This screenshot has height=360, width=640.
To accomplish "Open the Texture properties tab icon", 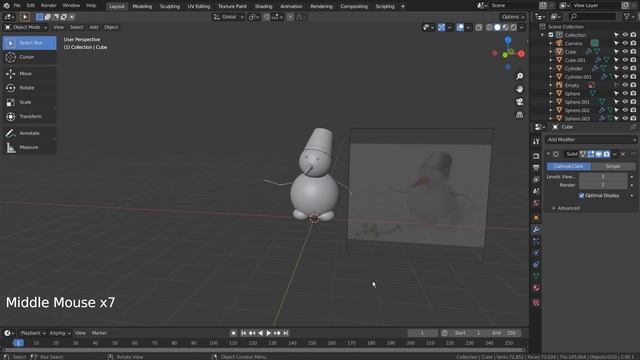I will tap(536, 302).
